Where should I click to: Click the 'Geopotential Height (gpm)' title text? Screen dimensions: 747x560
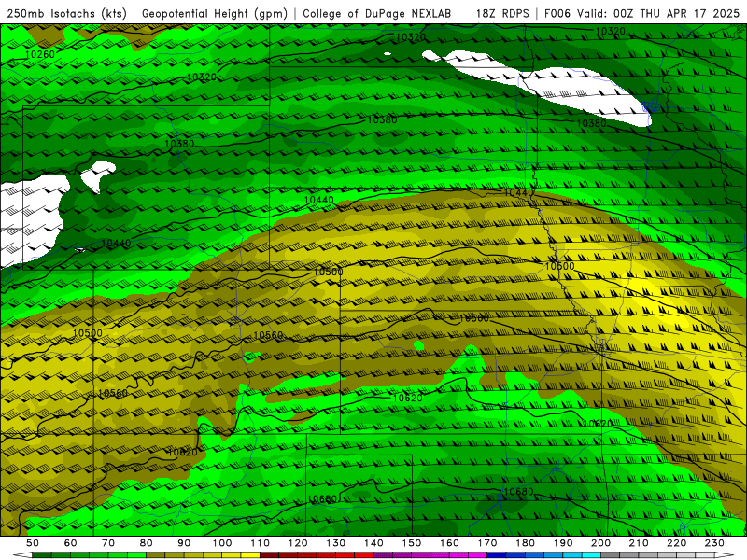215,13
